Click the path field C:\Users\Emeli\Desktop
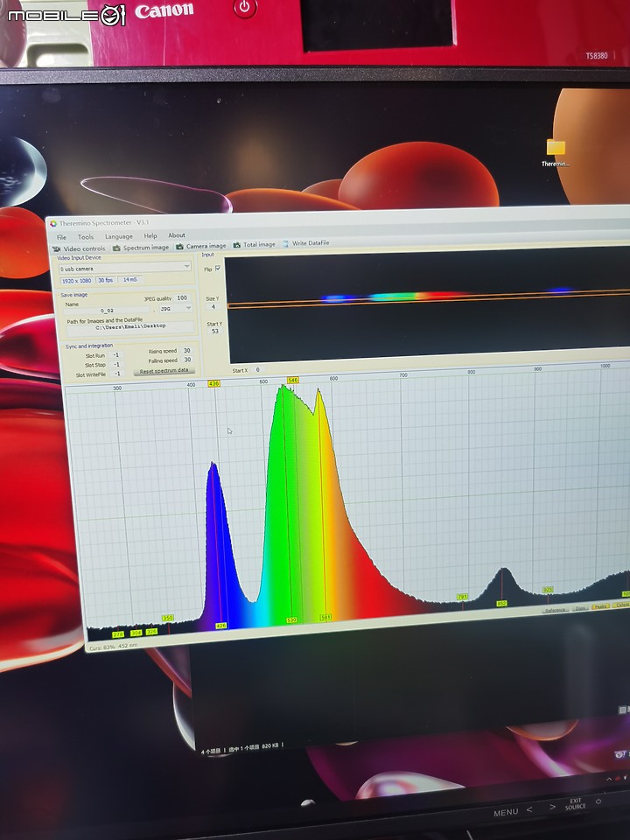This screenshot has height=840, width=630. click(x=130, y=326)
